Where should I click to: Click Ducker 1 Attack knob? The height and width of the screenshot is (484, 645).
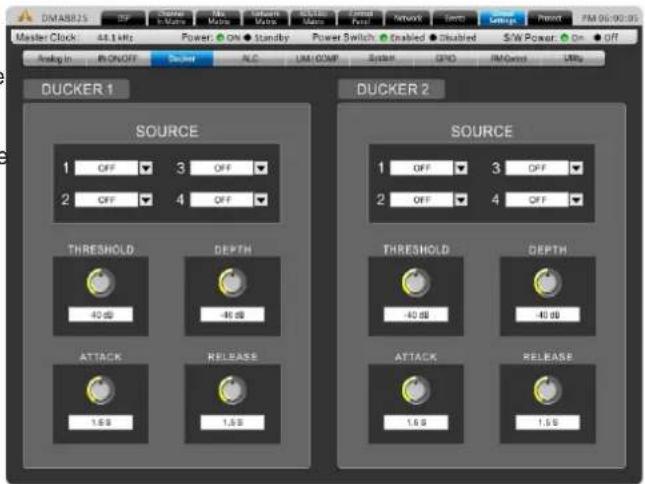pos(101,390)
